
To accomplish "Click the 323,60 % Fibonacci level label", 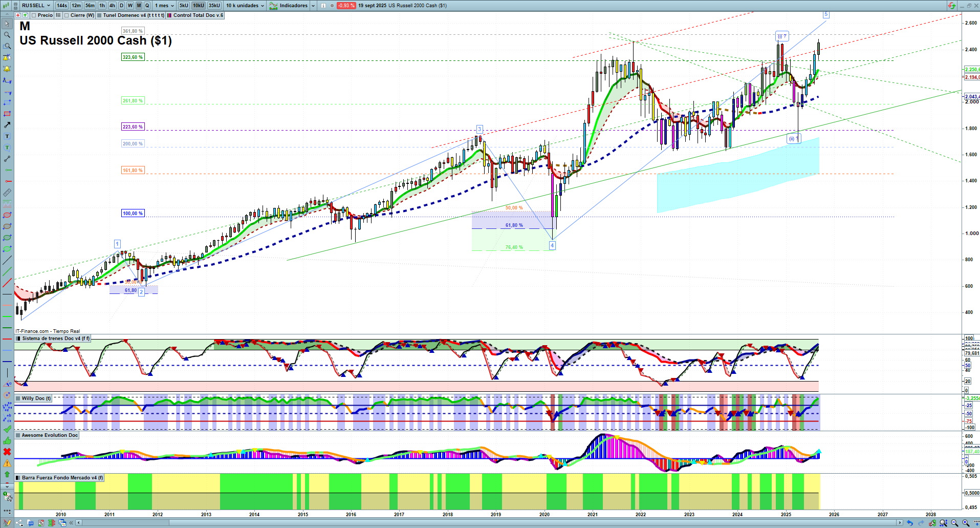I will [x=133, y=57].
